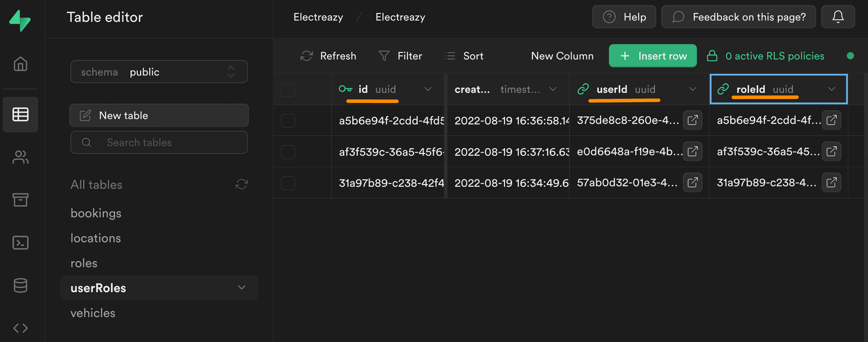Select the bookings table
Image resolution: width=868 pixels, height=342 pixels.
(96, 213)
